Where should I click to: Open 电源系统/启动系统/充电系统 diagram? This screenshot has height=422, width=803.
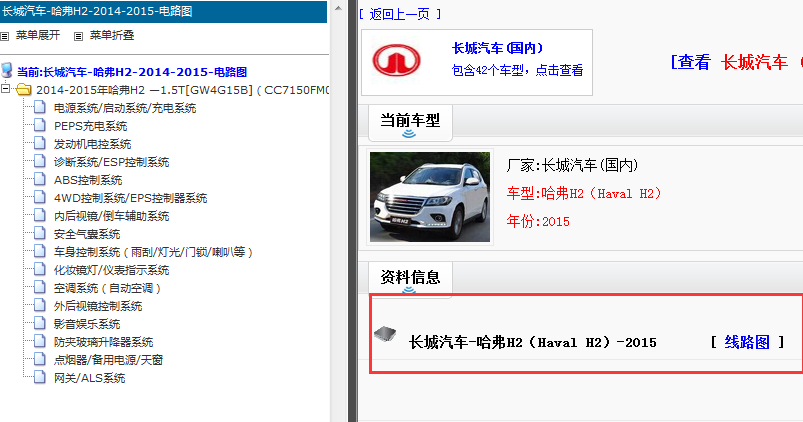[125, 108]
